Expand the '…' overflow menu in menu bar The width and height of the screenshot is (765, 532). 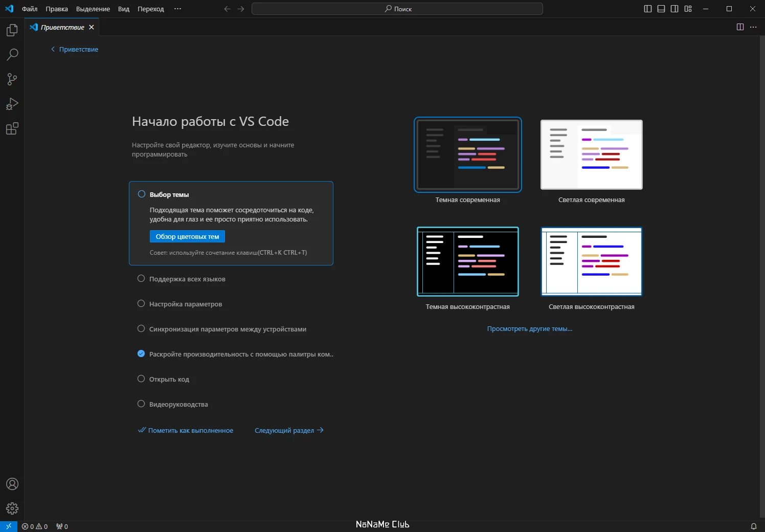tap(177, 9)
